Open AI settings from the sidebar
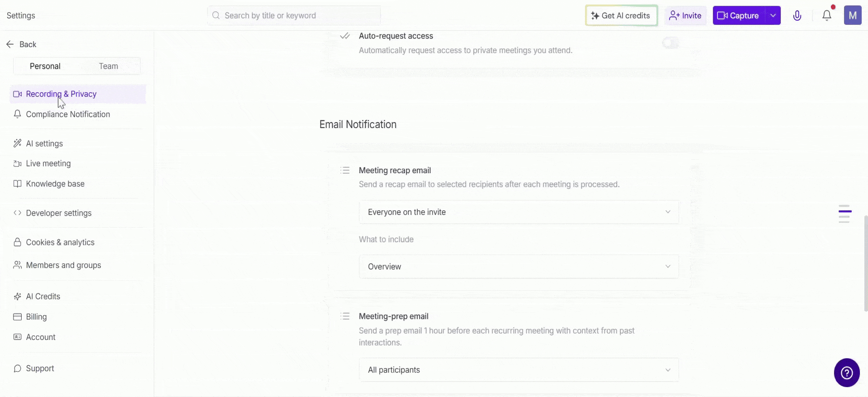The width and height of the screenshot is (868, 397). tap(44, 144)
